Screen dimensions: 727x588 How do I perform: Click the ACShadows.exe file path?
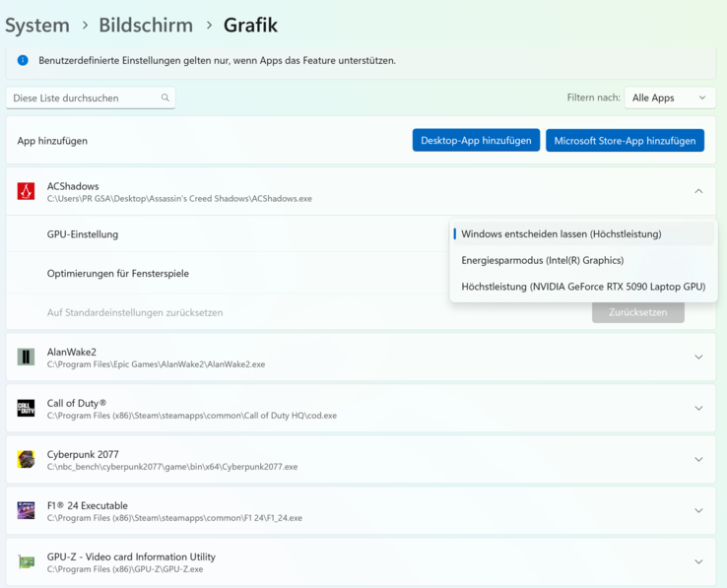(x=179, y=199)
